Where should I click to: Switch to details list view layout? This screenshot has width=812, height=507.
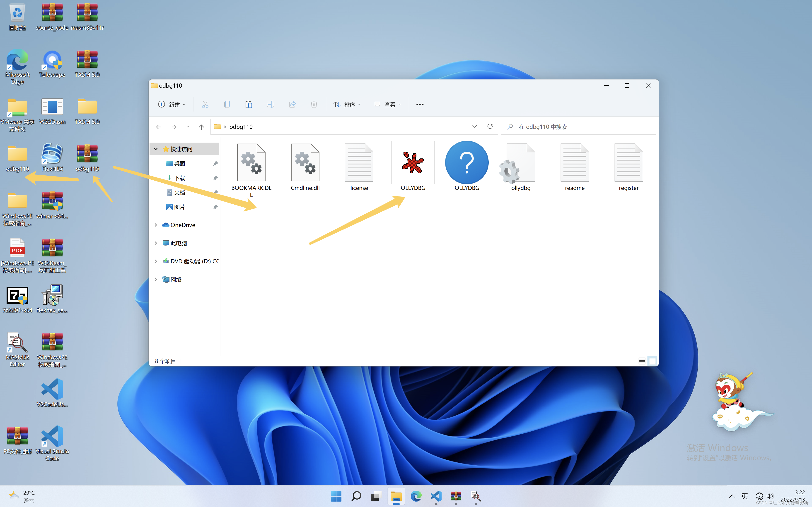tap(642, 361)
